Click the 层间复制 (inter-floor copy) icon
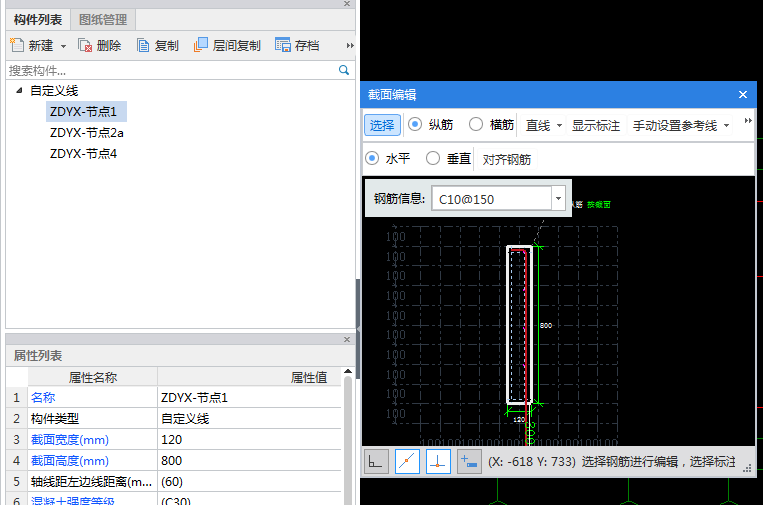Image resolution: width=763 pixels, height=505 pixels. click(200, 45)
